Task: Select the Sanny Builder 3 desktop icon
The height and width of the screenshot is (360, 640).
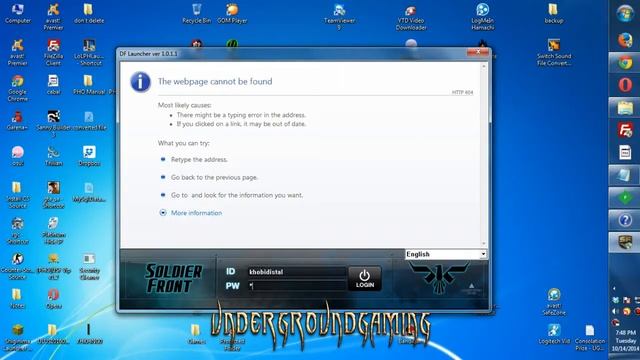Action: [x=53, y=123]
